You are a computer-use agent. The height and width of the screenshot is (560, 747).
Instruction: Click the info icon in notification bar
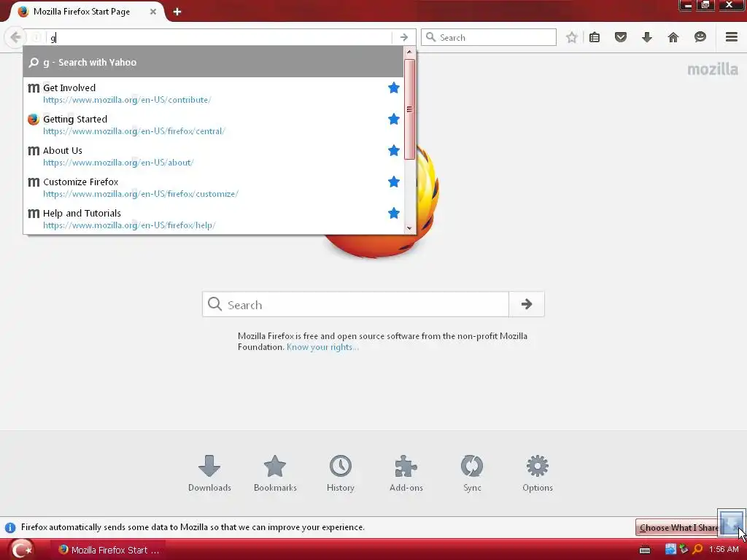pyautogui.click(x=10, y=528)
